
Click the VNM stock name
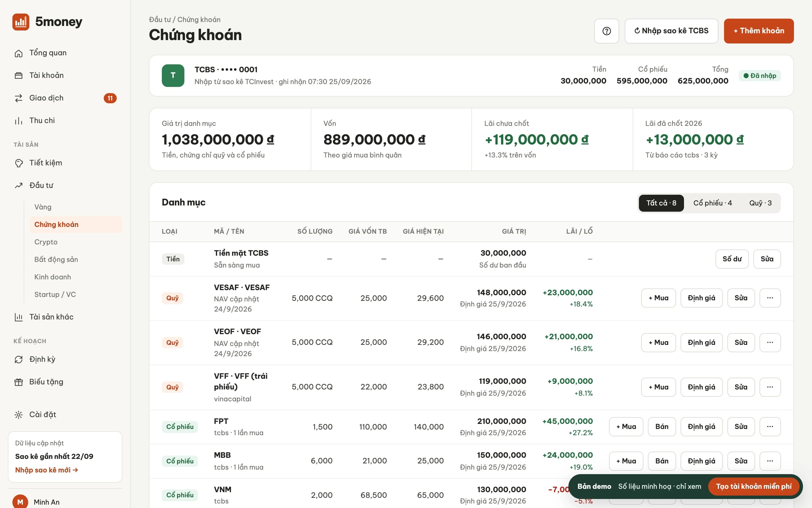pos(222,490)
